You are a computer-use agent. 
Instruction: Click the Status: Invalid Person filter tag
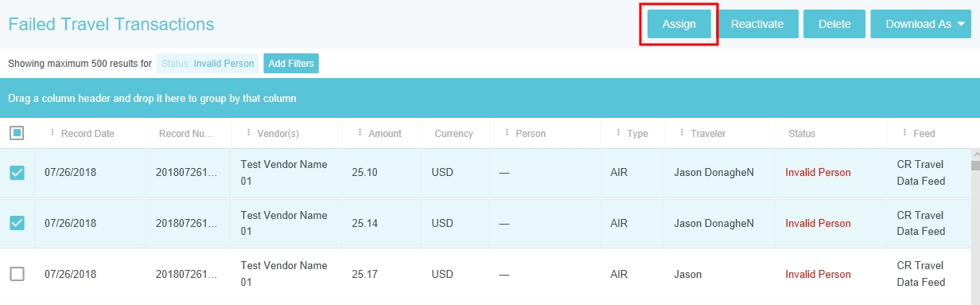point(208,64)
